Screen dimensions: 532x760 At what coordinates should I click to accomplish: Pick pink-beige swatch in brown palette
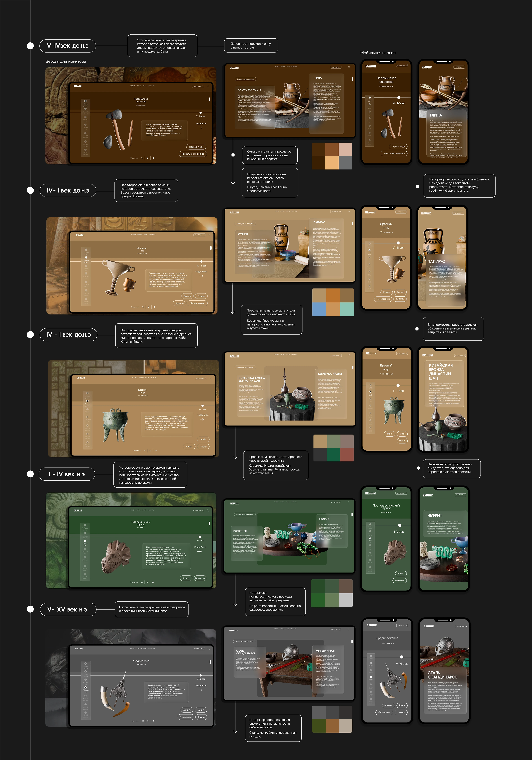(345, 149)
